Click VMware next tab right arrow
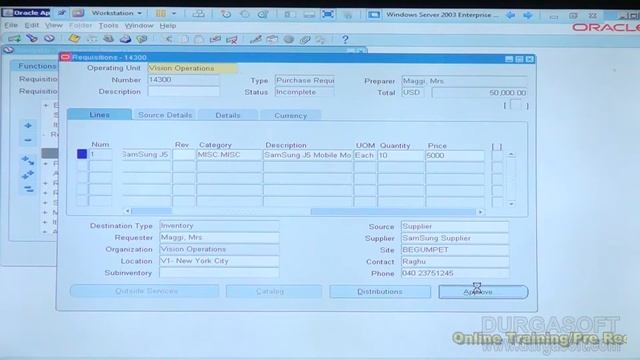Viewport: 640px width, 360px height. point(528,15)
